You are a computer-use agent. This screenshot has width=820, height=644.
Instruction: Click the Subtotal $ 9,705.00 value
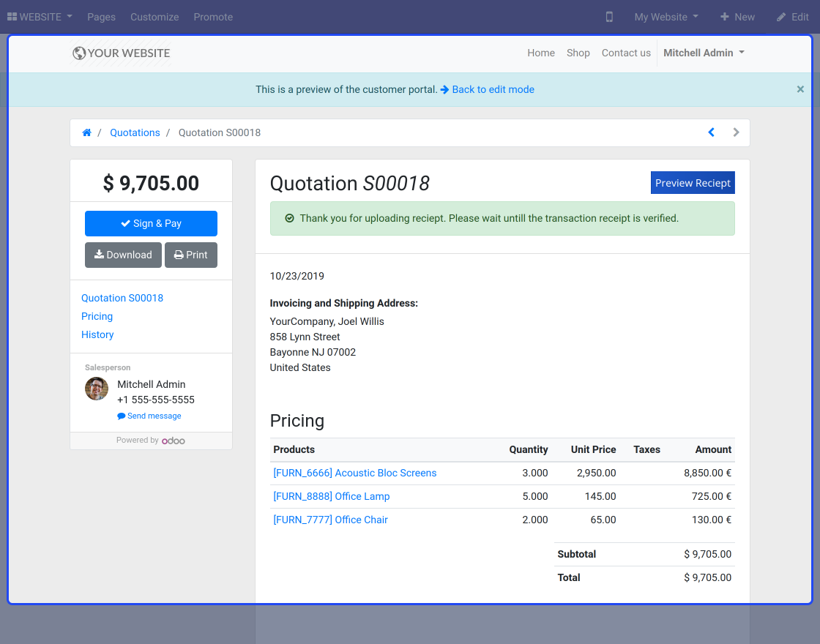coord(707,554)
